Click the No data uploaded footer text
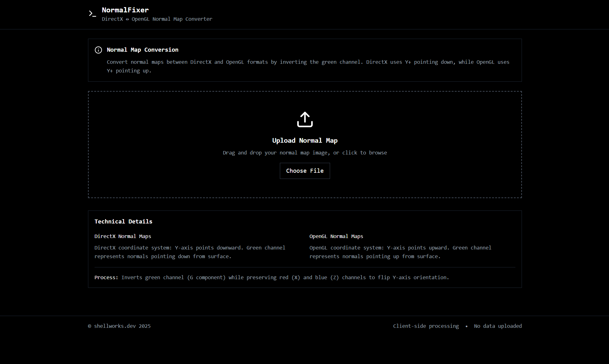This screenshot has height=364, width=609. (x=498, y=326)
